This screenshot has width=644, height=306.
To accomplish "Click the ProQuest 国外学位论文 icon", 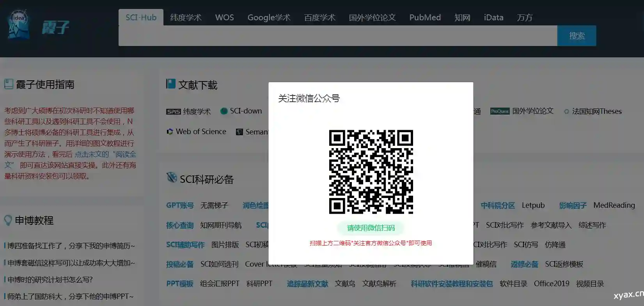I will pos(500,111).
